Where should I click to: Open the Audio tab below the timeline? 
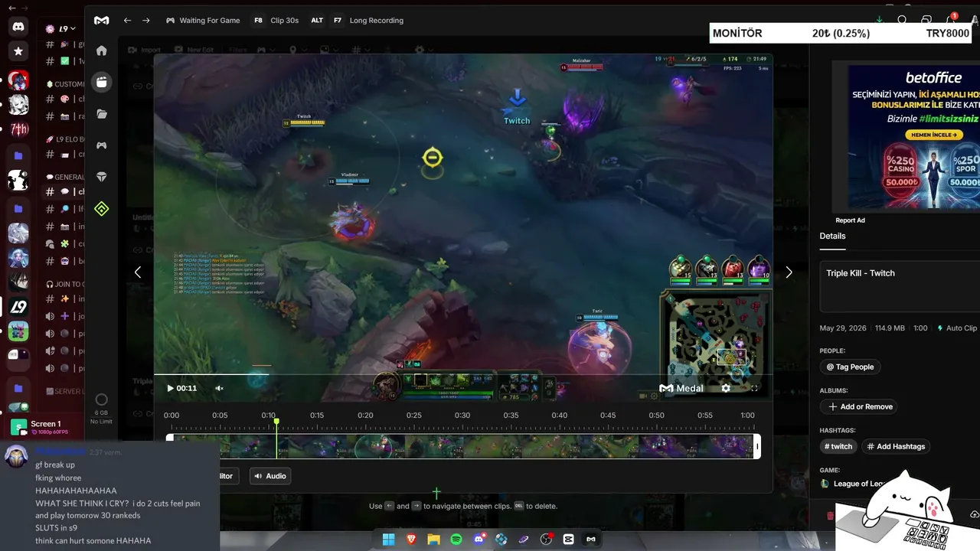[x=270, y=476]
